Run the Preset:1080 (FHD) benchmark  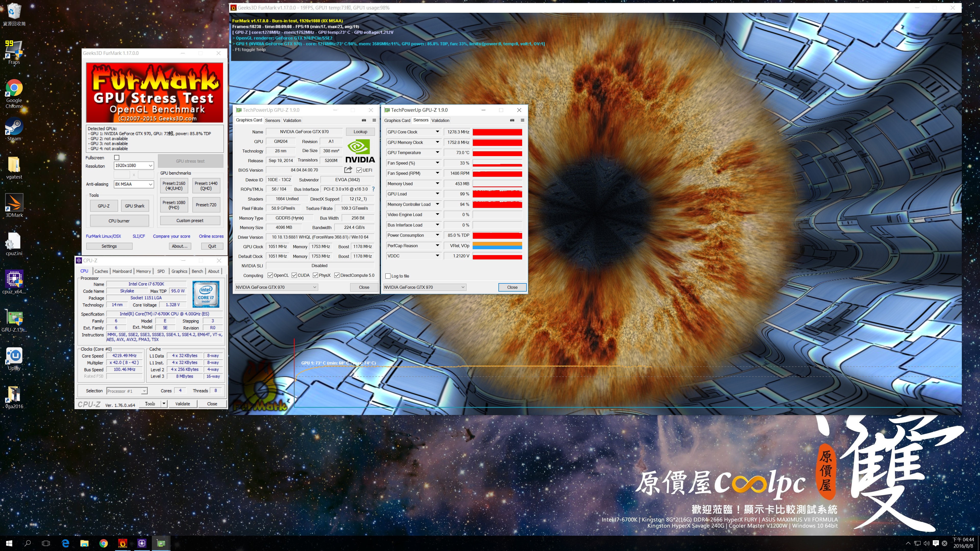point(174,205)
